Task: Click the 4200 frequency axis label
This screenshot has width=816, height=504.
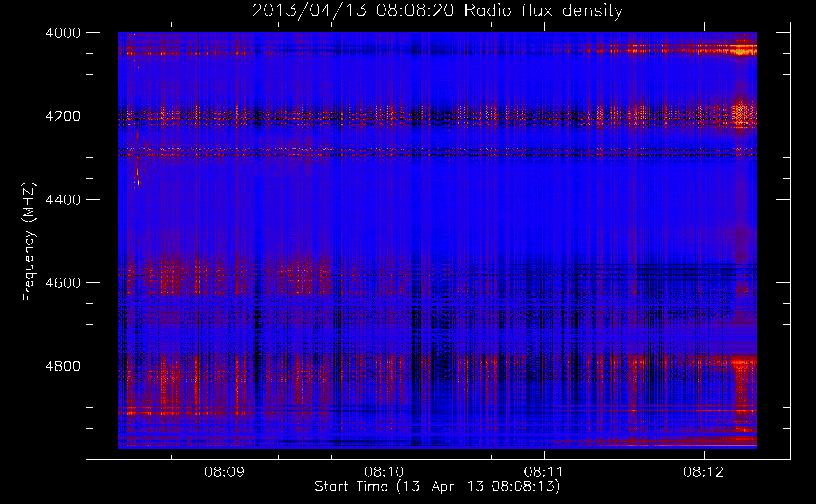Action: point(63,116)
